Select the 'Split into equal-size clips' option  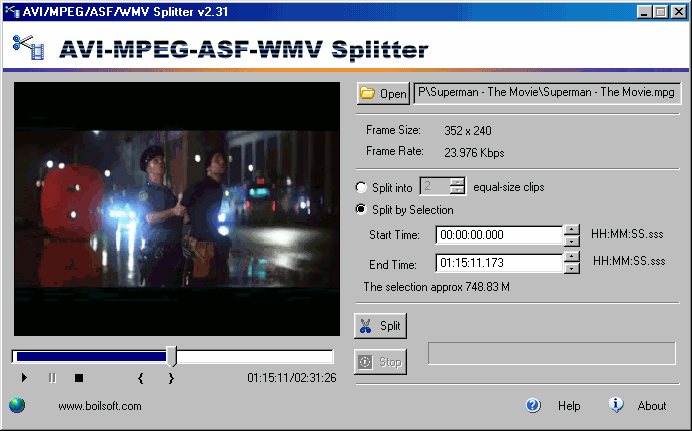click(x=362, y=187)
